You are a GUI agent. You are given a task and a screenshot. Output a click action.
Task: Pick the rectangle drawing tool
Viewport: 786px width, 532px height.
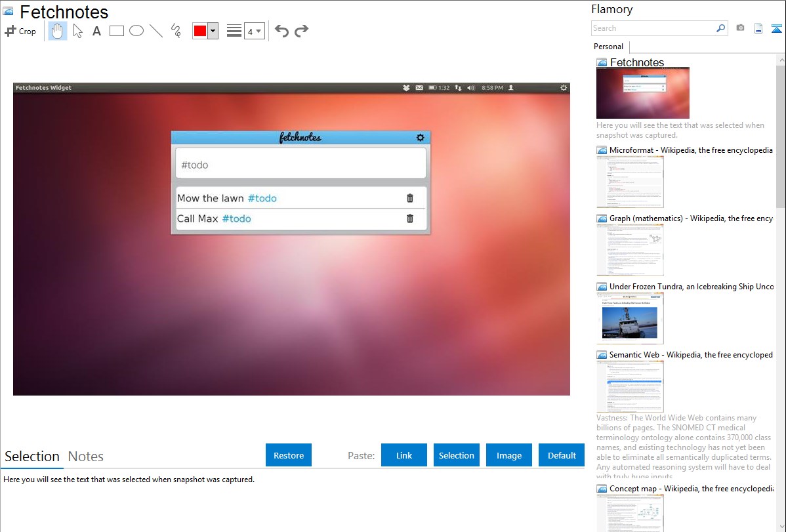[x=116, y=31]
